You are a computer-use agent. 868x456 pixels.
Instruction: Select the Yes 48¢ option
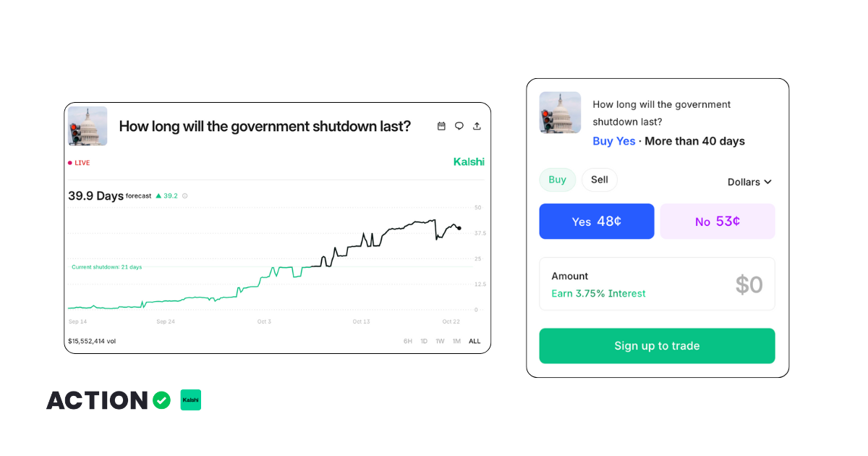tap(596, 221)
